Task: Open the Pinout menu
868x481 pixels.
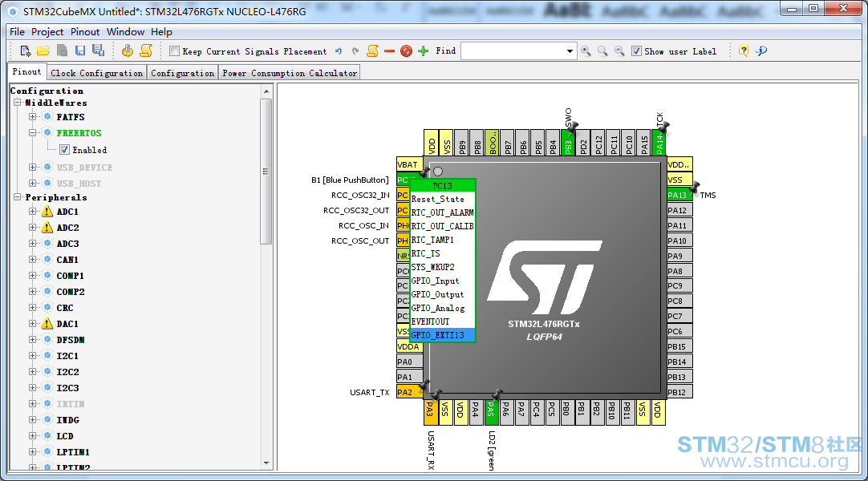Action: click(x=85, y=31)
